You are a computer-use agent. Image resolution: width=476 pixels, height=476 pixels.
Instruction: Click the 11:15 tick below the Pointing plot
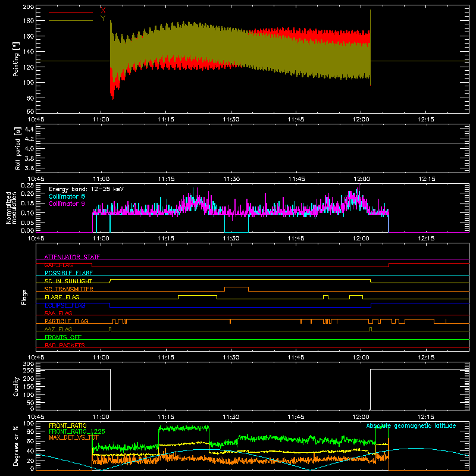166,120
